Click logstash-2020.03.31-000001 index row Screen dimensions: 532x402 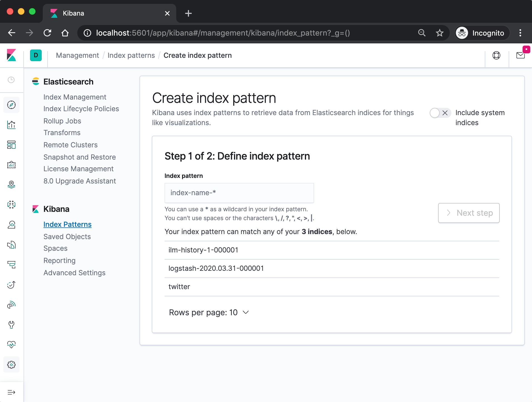(332, 269)
